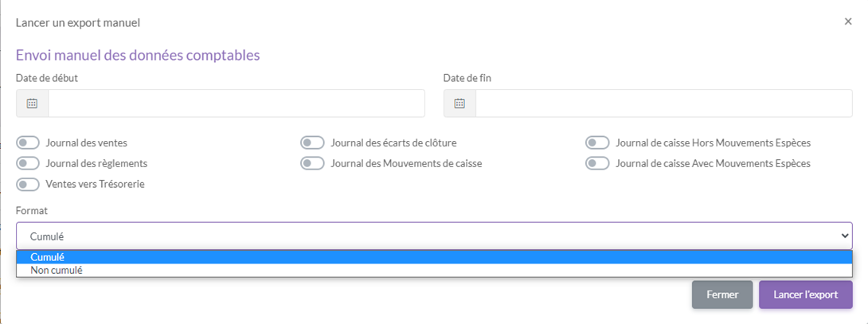The height and width of the screenshot is (324, 868).
Task: Toggle Journal des Mouvements de caisse
Action: (312, 163)
